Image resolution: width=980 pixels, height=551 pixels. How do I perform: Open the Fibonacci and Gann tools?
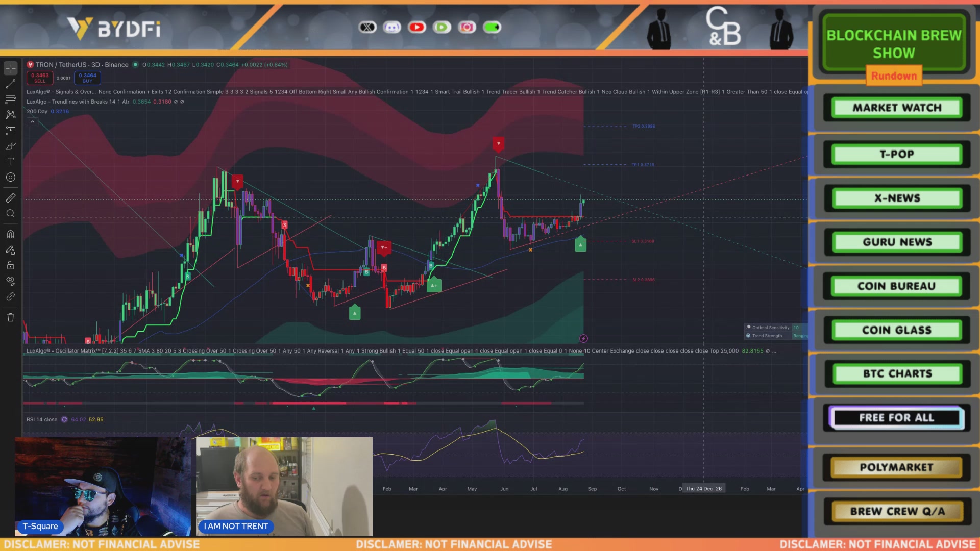(11, 99)
